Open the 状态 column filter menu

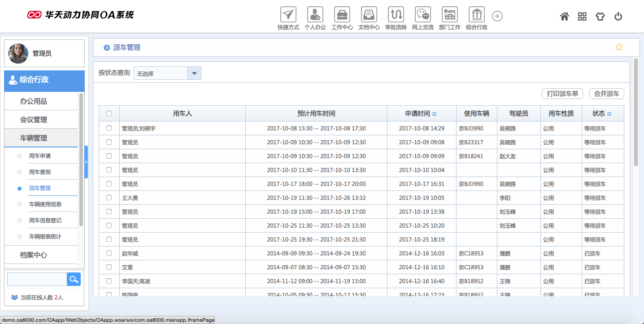609,114
